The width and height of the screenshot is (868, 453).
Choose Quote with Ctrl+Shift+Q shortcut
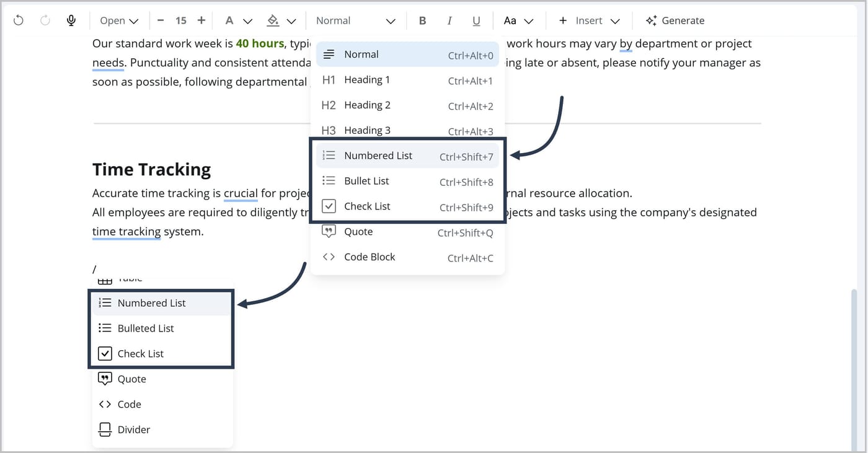coord(407,232)
